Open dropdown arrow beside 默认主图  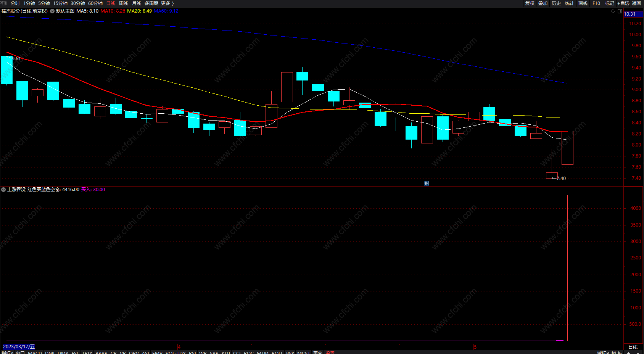pyautogui.click(x=52, y=11)
